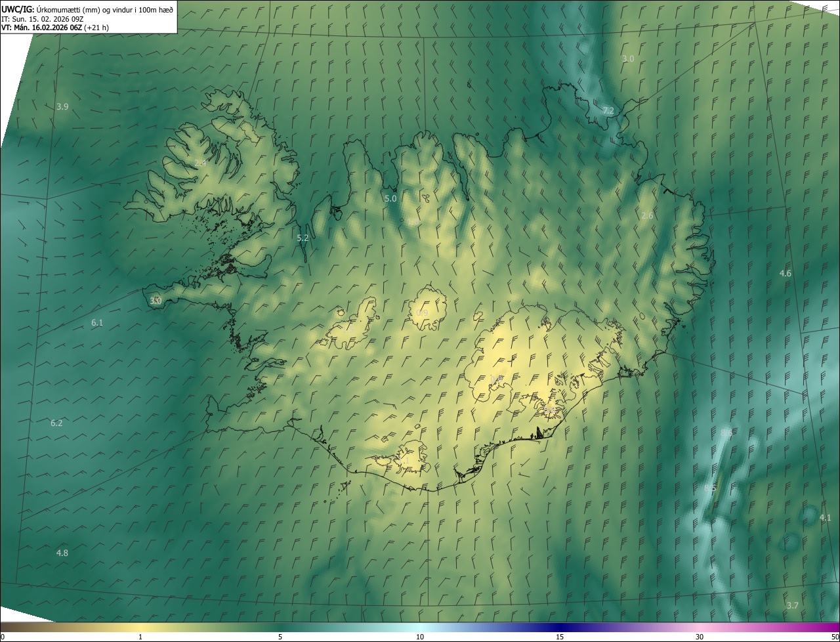Screen dimensions: 840x642
Task: Click the 5.0 value label
Action: tap(390, 198)
